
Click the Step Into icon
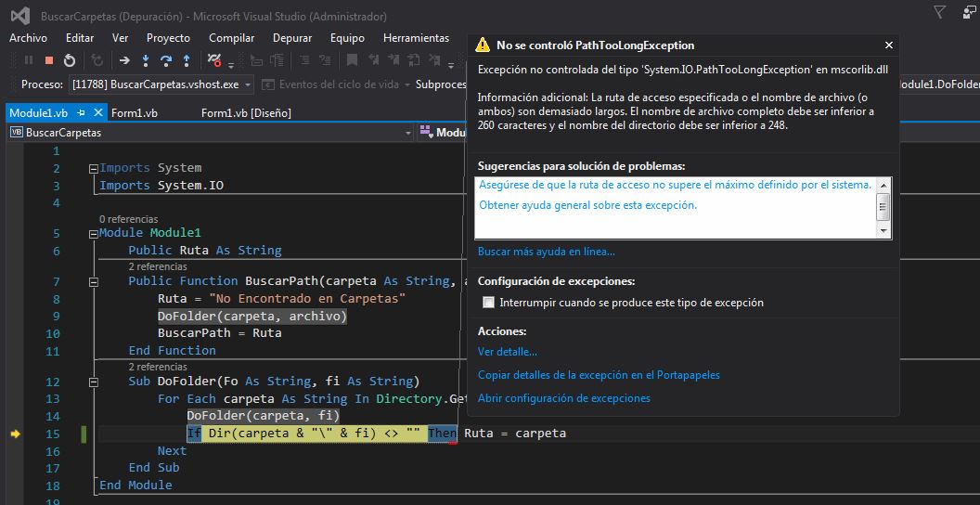click(x=146, y=60)
